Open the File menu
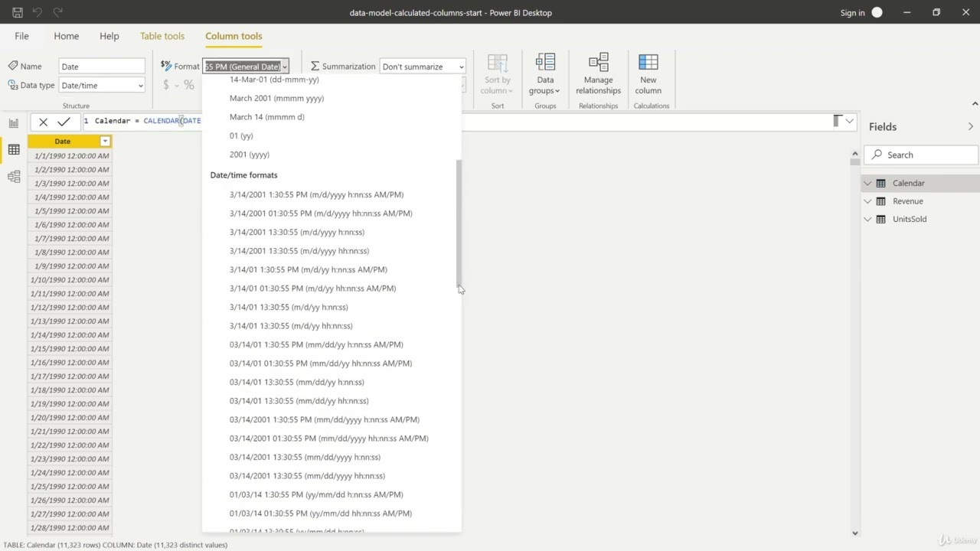Image resolution: width=980 pixels, height=551 pixels. (21, 36)
